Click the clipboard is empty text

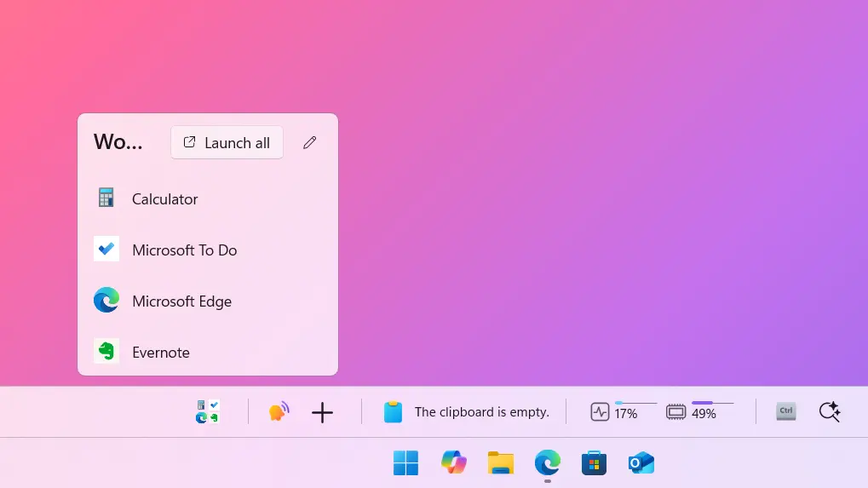(481, 412)
